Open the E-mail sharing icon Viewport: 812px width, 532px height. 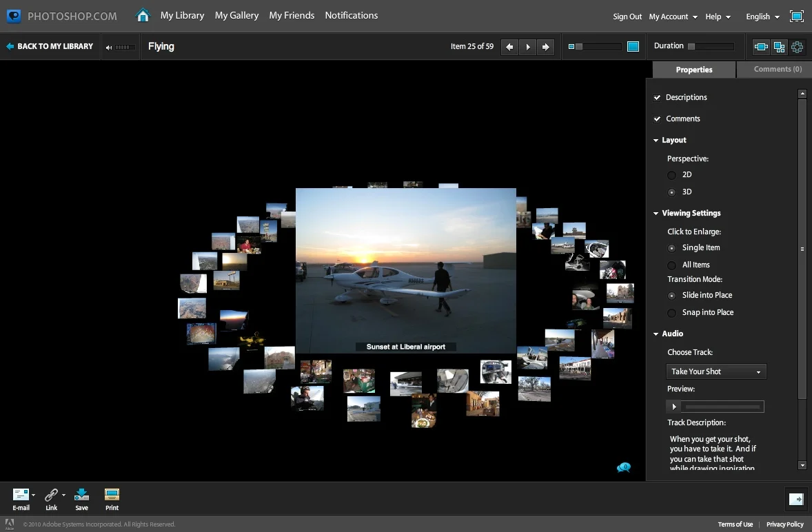tap(21, 495)
